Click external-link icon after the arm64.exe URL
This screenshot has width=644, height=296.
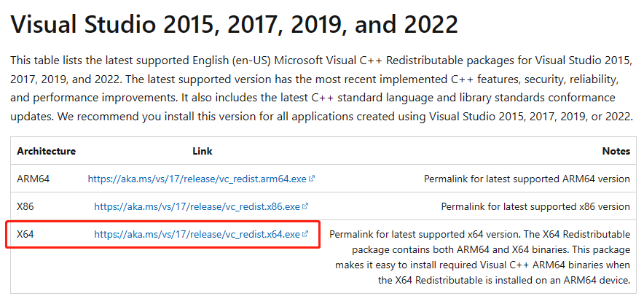[x=312, y=179]
